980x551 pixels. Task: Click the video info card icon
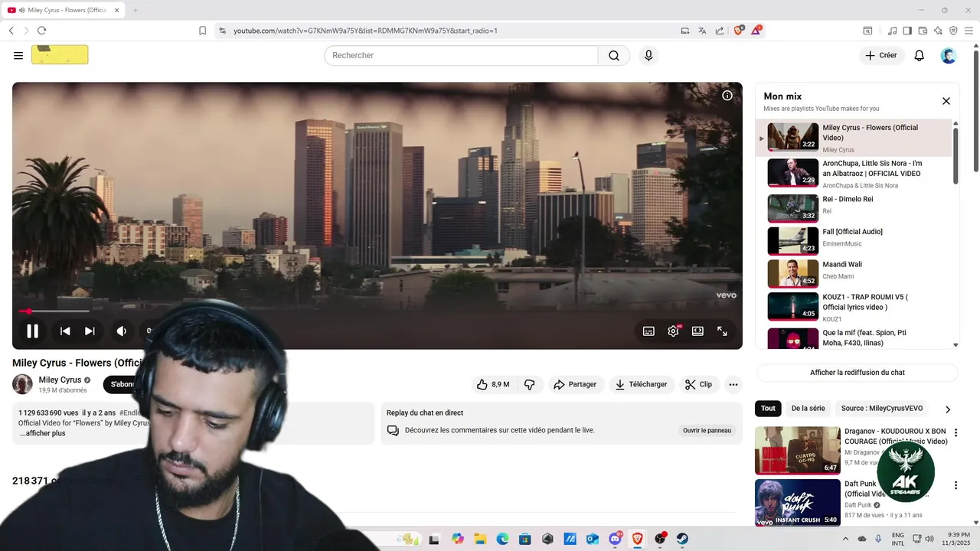click(x=727, y=96)
